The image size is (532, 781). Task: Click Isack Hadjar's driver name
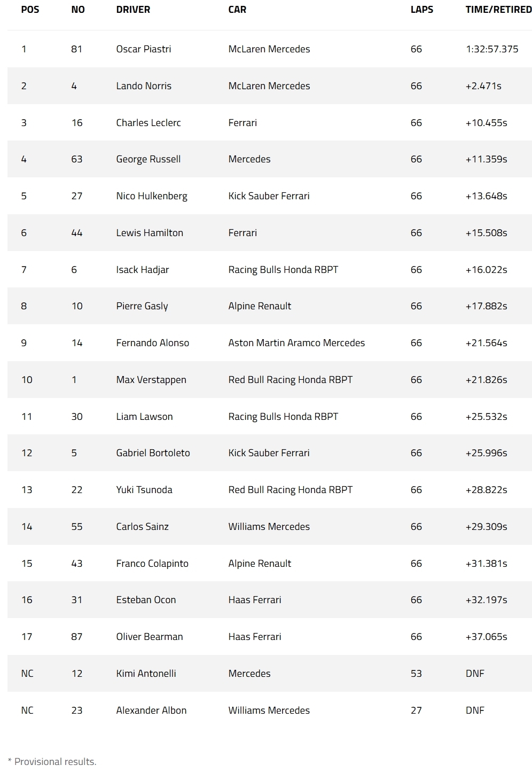(x=143, y=270)
